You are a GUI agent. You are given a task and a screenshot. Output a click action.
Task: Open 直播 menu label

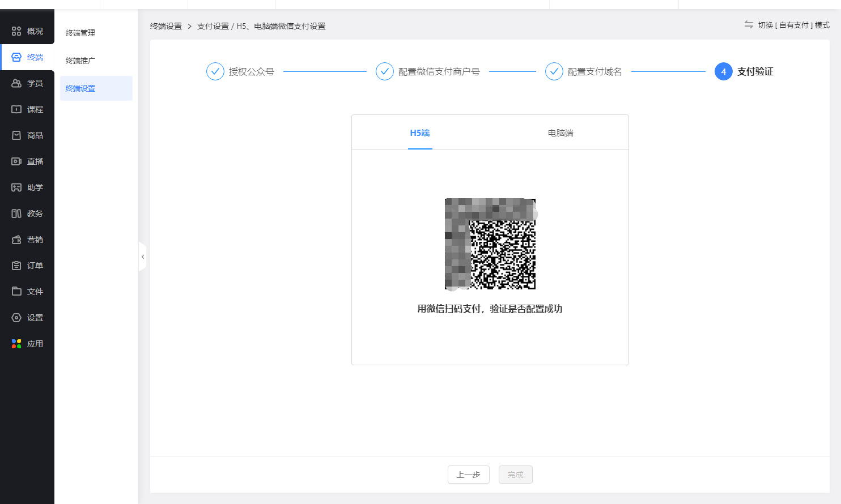35,161
